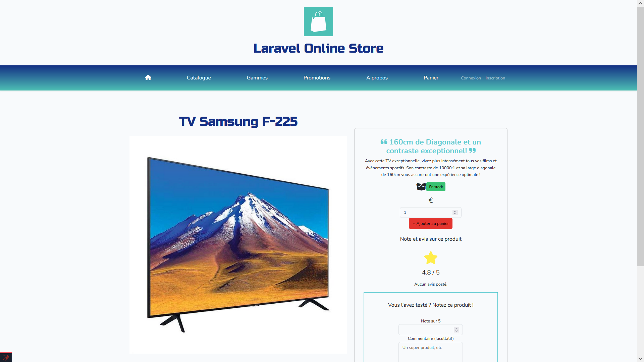Click the Inscription link in header
The width and height of the screenshot is (644, 362).
(495, 78)
